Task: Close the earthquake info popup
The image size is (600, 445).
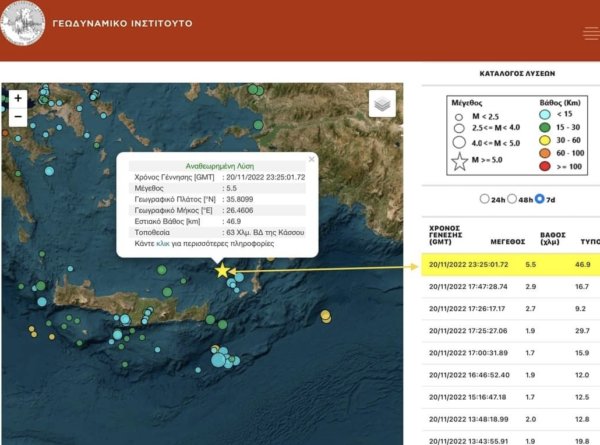Action: pyautogui.click(x=312, y=159)
